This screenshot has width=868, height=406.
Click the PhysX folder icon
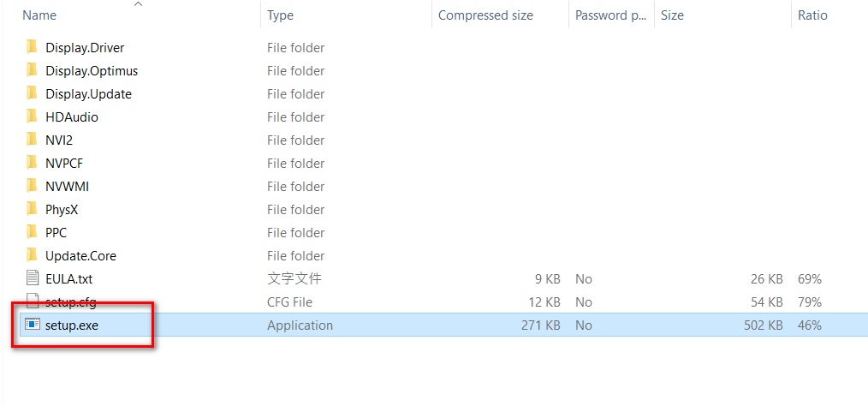[x=32, y=209]
